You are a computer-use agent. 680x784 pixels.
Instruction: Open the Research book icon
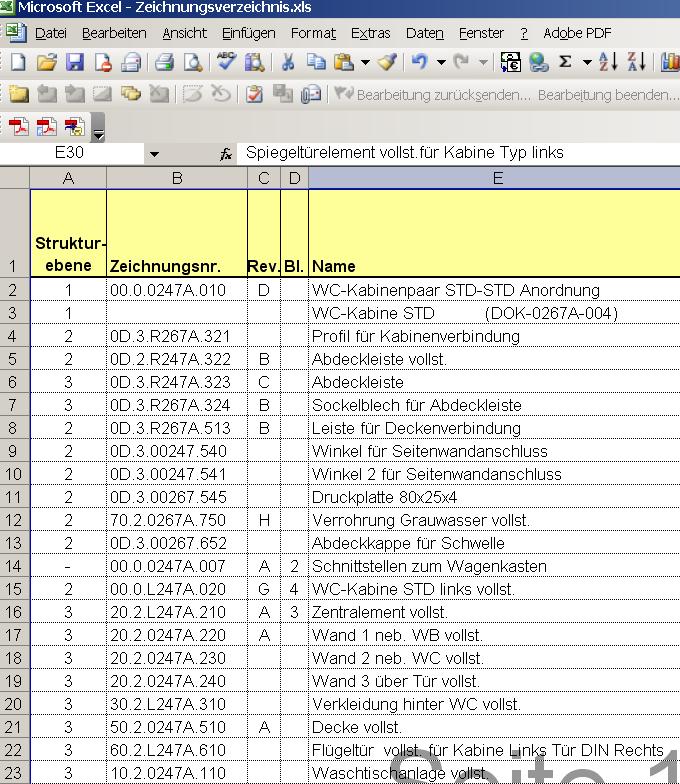(255, 62)
